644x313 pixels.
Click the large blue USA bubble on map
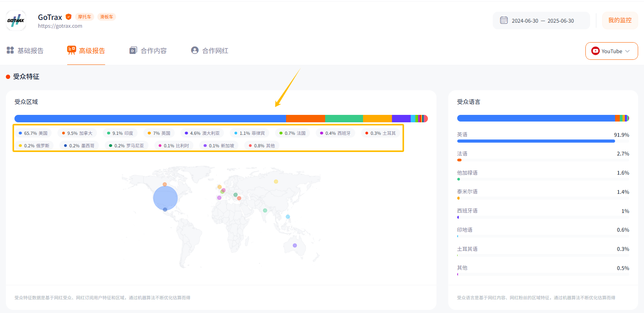point(165,198)
